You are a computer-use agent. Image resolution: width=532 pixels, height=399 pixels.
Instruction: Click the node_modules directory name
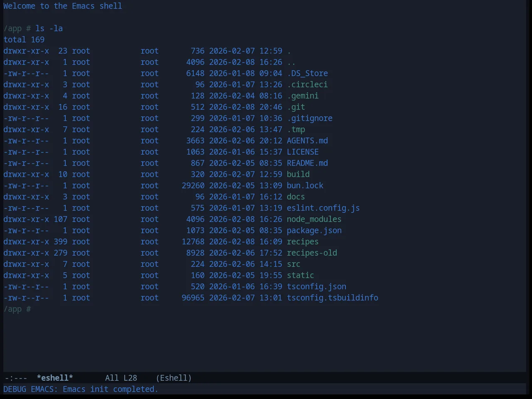(314, 219)
